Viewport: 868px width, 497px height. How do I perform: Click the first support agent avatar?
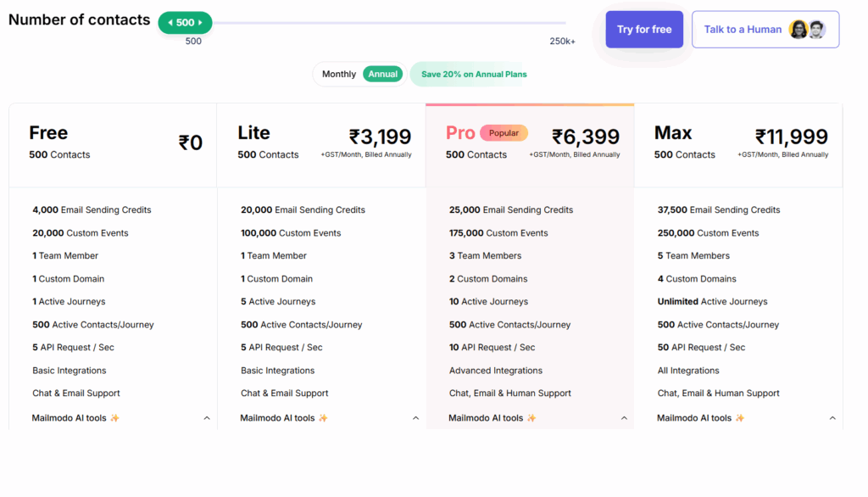pyautogui.click(x=798, y=29)
